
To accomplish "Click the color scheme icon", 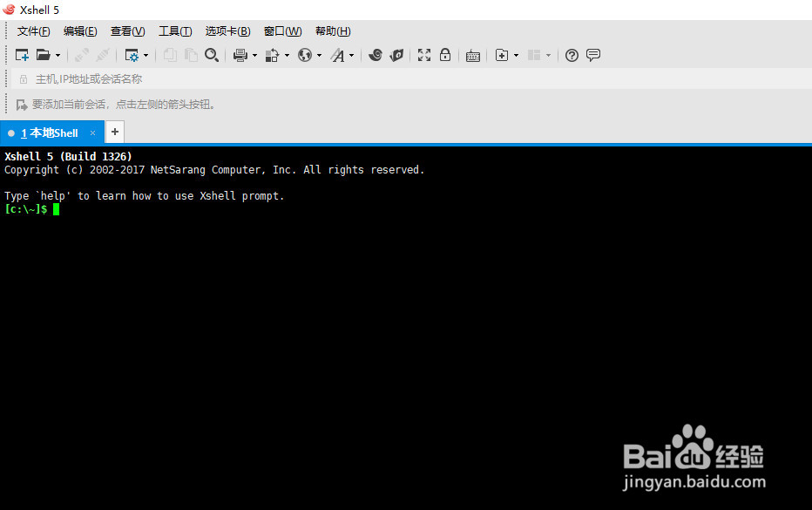I will click(x=272, y=55).
